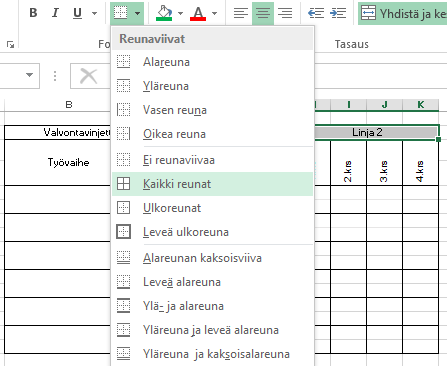Choose Yläreuna ja kaksoisalareuna

click(x=212, y=354)
